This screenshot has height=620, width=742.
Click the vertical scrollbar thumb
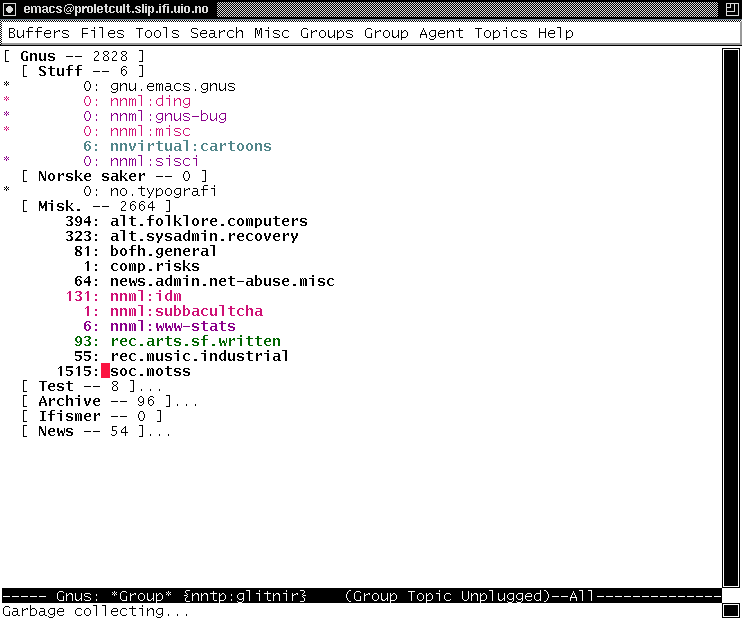(x=731, y=317)
